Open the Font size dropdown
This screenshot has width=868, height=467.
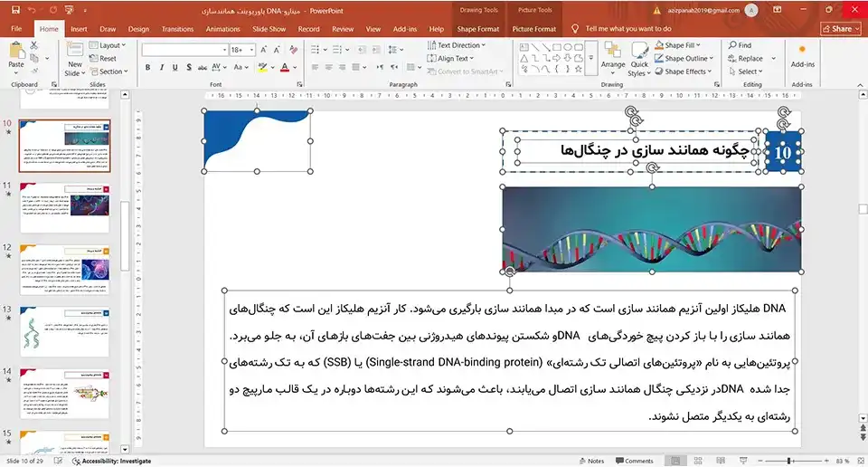point(252,50)
